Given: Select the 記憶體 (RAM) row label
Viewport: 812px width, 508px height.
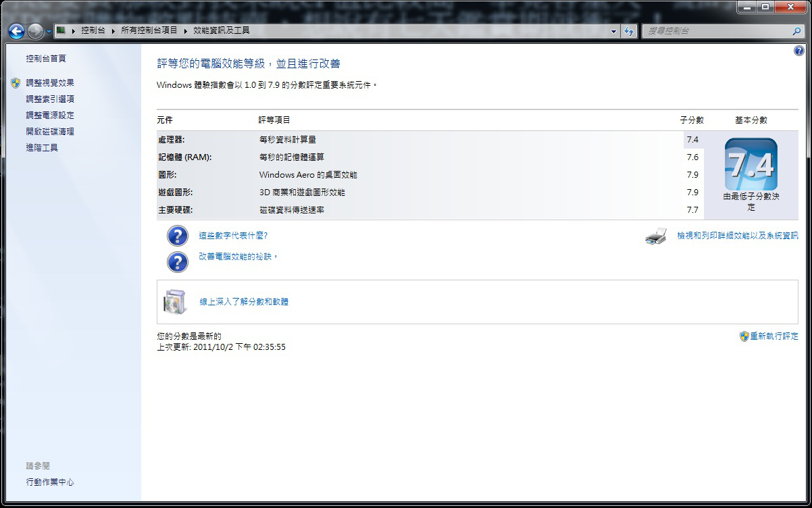Looking at the screenshot, I should (184, 157).
